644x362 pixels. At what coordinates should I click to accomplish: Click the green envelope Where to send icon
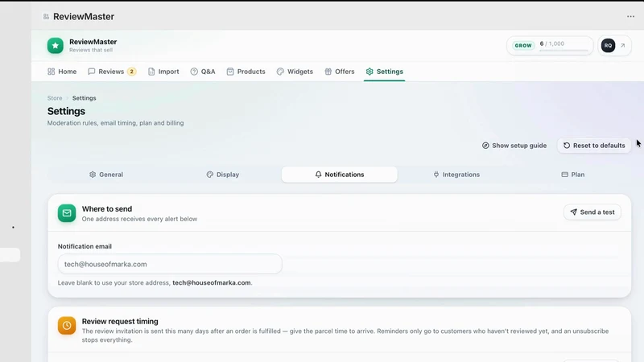[67, 213]
